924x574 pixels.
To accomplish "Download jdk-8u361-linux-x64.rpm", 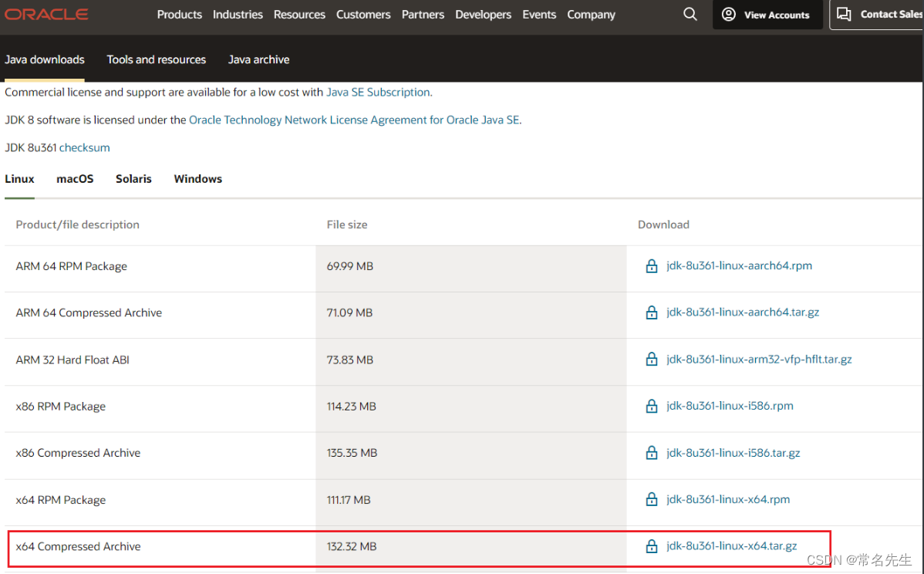I will [728, 499].
